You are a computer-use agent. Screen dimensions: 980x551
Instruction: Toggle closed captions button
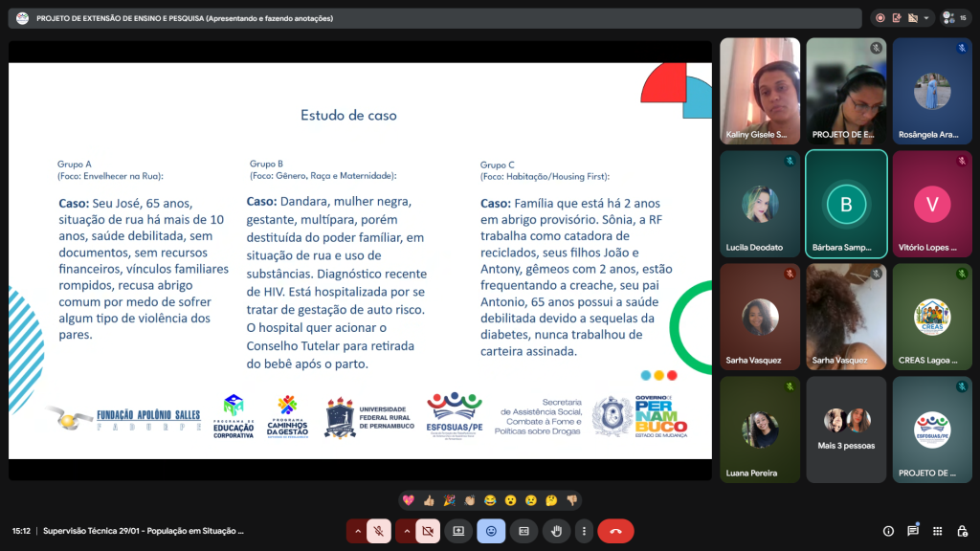tap(523, 531)
